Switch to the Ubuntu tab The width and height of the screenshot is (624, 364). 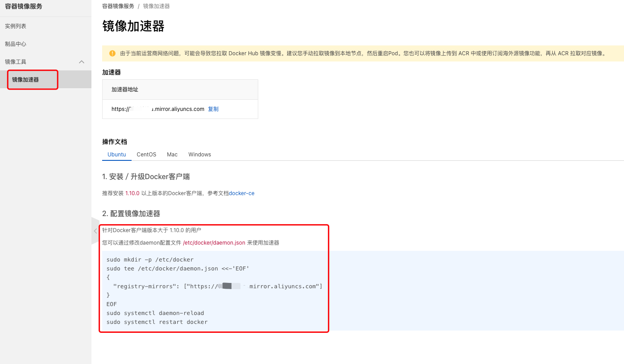point(117,155)
